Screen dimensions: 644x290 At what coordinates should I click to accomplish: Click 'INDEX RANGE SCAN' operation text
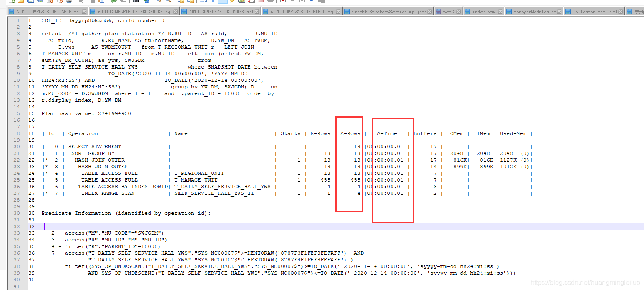(108, 193)
